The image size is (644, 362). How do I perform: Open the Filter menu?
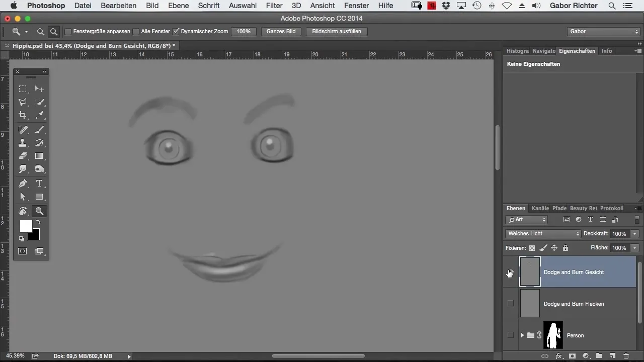click(274, 6)
